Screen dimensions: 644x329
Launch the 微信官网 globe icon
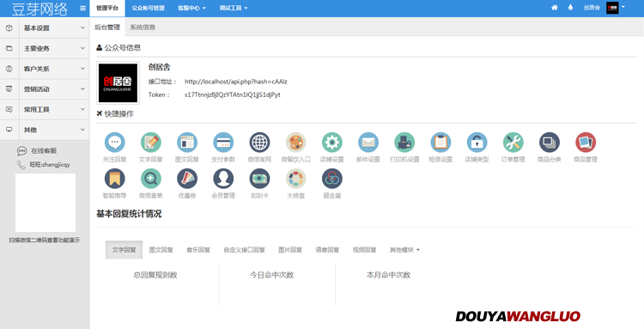tap(259, 143)
